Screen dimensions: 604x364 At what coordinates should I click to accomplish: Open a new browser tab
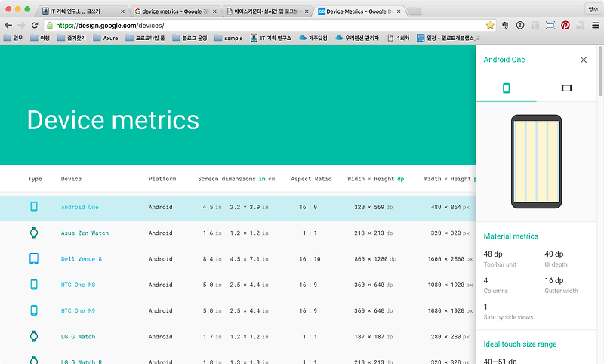coord(414,11)
